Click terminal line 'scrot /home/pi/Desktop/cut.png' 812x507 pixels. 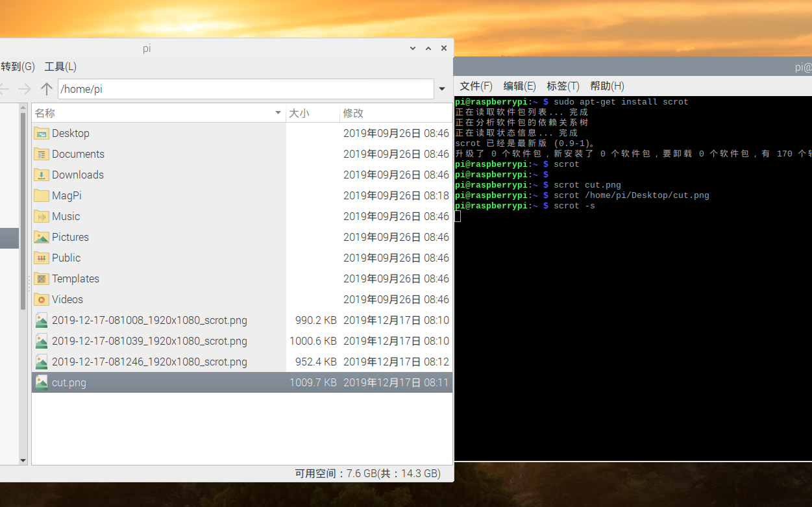click(x=632, y=195)
